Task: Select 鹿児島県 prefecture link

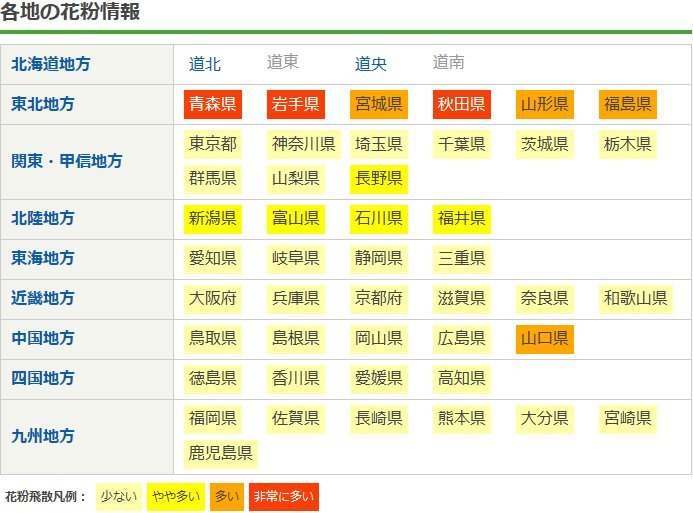Action: click(220, 453)
